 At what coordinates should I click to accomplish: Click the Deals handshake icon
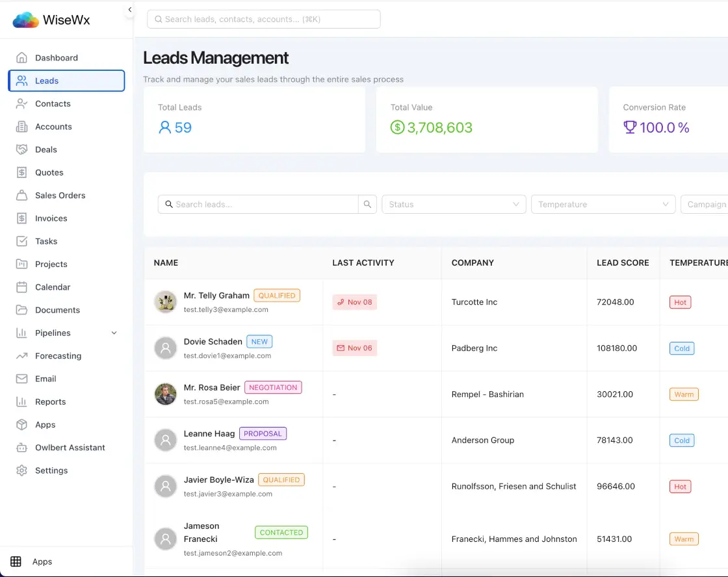coord(22,149)
